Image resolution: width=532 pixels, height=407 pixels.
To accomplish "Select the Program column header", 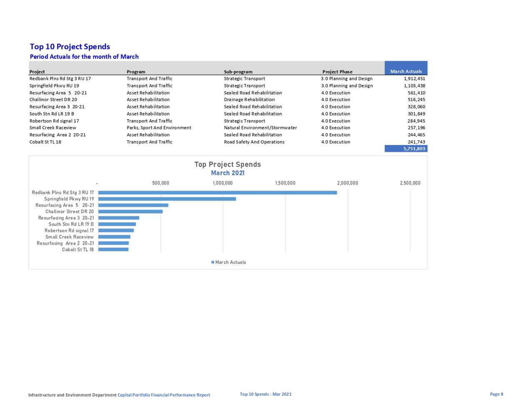I will pyautogui.click(x=136, y=72).
